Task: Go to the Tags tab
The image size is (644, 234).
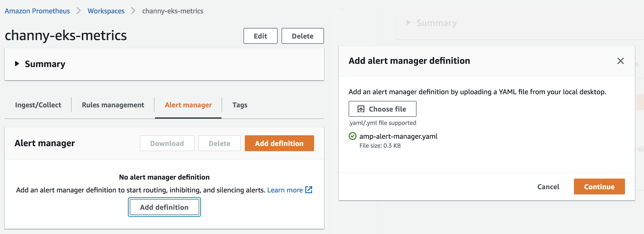Action: pos(240,105)
